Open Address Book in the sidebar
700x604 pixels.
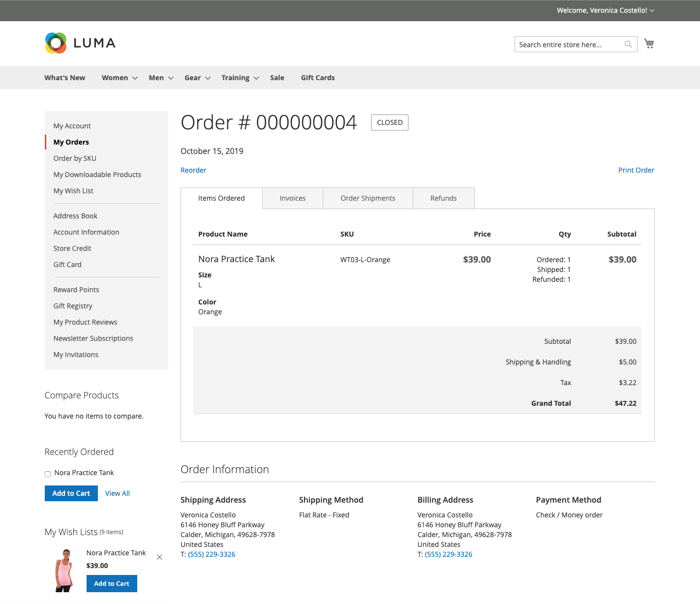click(75, 216)
